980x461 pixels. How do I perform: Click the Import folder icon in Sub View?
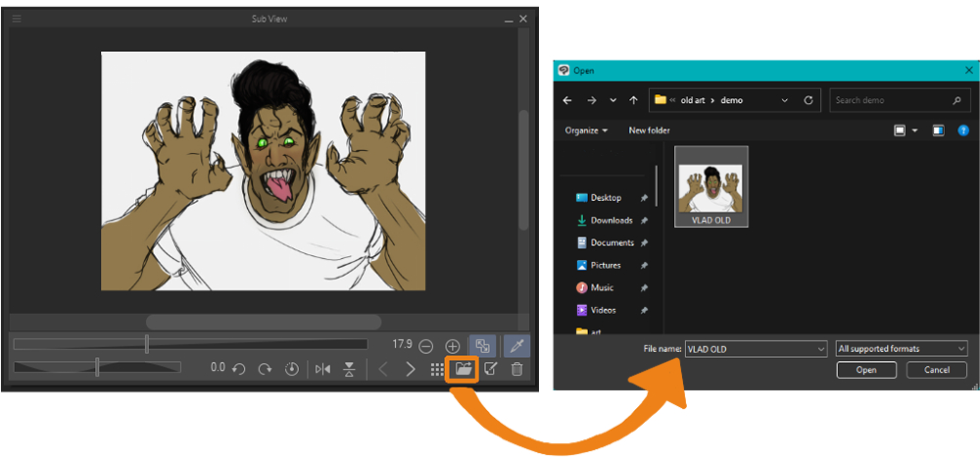[x=463, y=369]
